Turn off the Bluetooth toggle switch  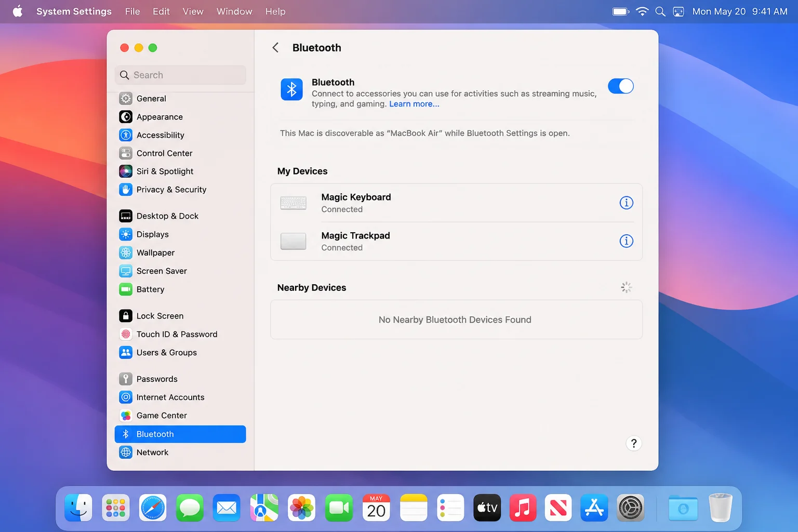(620, 86)
